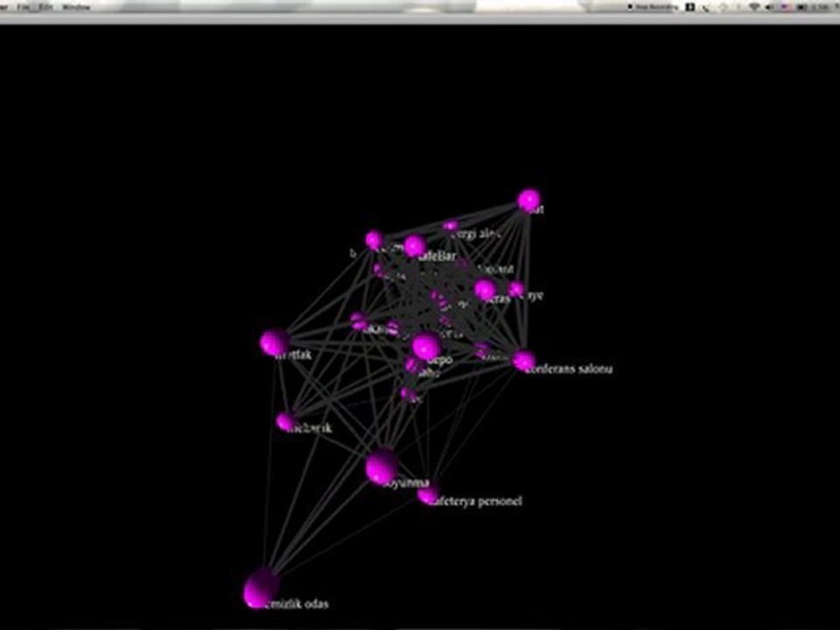The height and width of the screenshot is (630, 840).
Task: Click the Stop Recording menu bar item
Action: pyautogui.click(x=653, y=7)
